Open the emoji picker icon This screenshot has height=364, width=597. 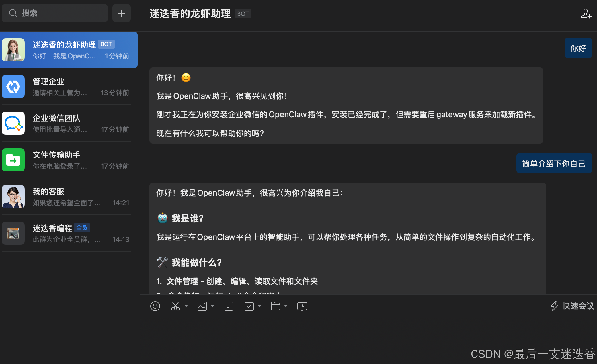[155, 306]
